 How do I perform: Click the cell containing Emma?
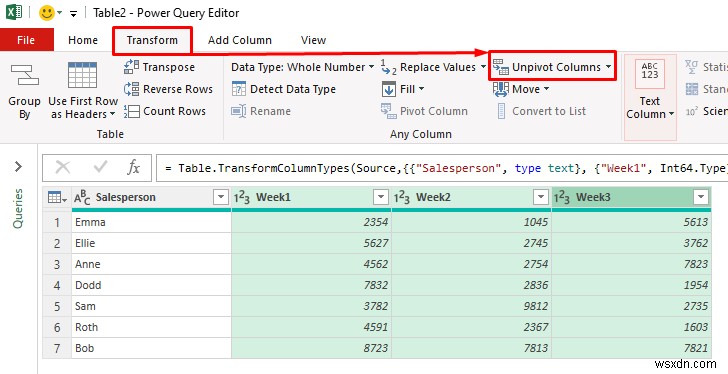point(151,222)
